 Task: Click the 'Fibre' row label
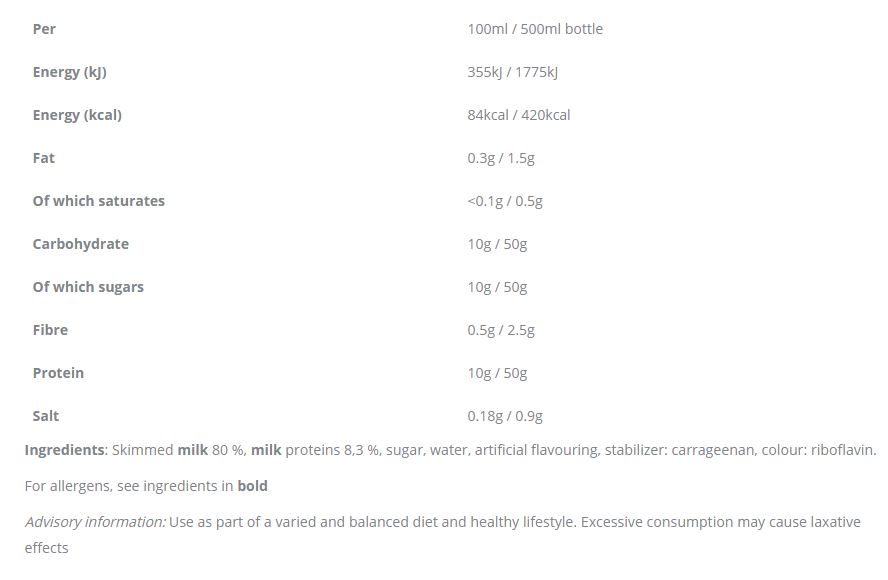(50, 330)
